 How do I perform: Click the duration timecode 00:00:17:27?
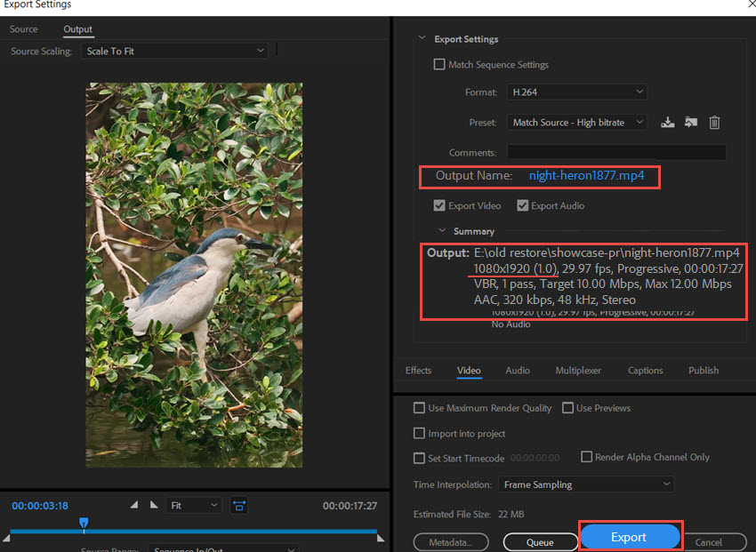tap(350, 506)
